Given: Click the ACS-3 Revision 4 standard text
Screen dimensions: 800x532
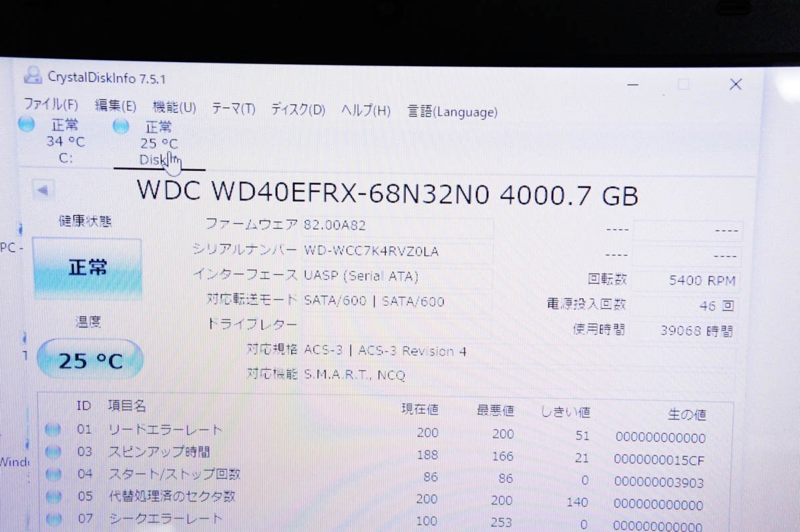Looking at the screenshot, I should click(413, 351).
